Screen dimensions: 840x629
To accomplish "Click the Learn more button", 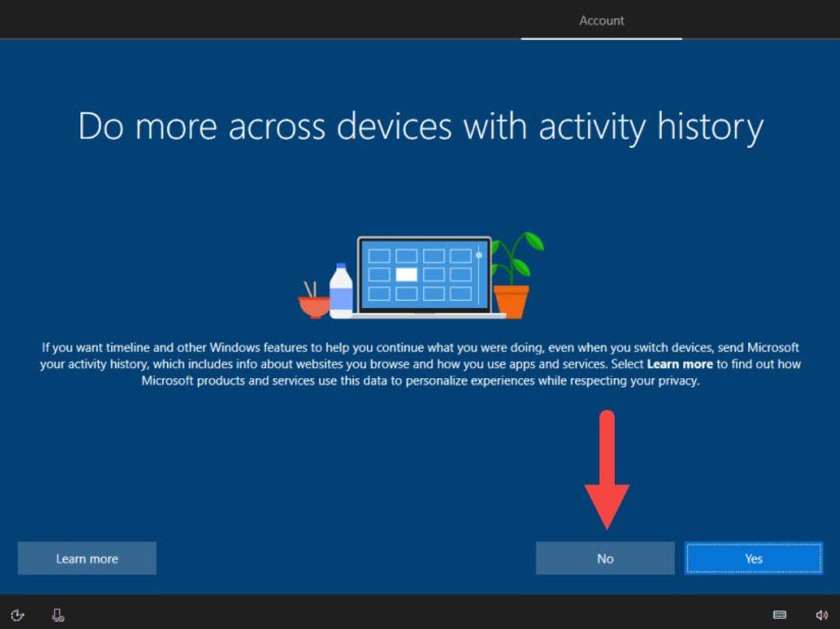I will (87, 558).
